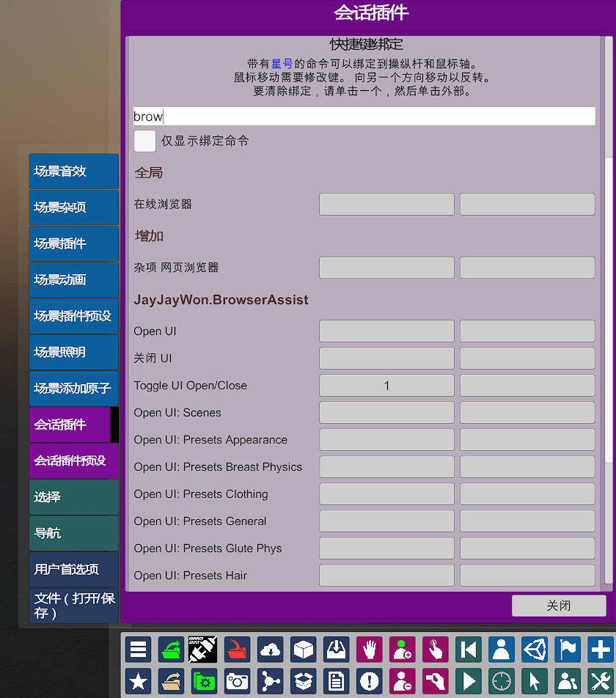Select the package manager green folder icon
The width and height of the screenshot is (616, 698).
tap(204, 681)
